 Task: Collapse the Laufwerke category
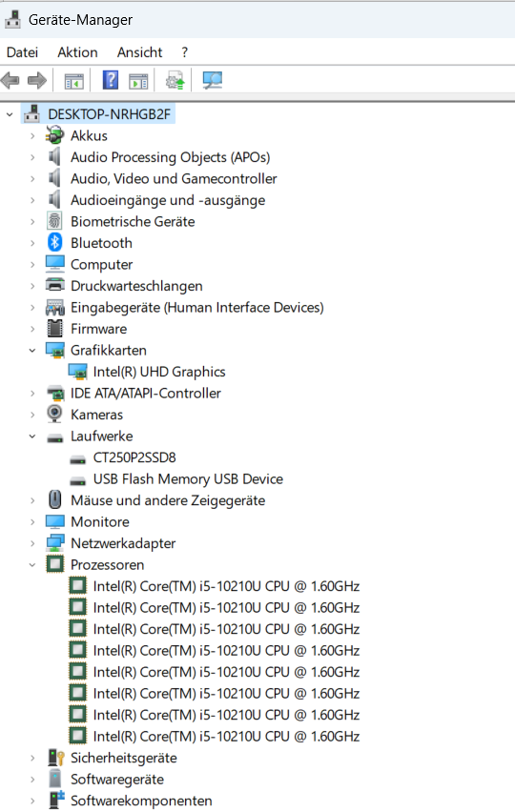pos(32,436)
